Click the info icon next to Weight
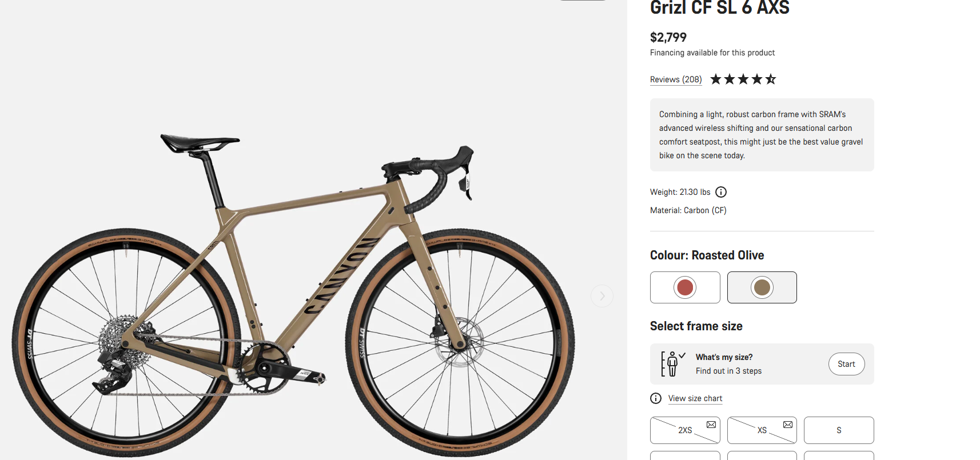Image resolution: width=980 pixels, height=460 pixels. coord(721,192)
